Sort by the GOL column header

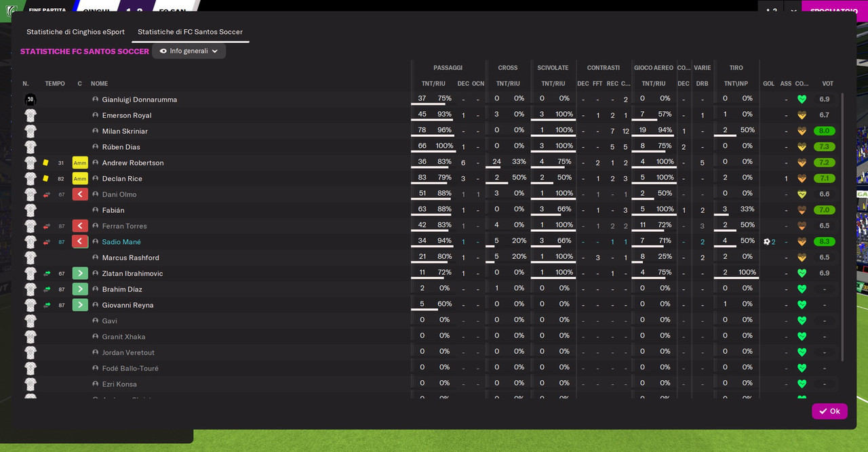(x=768, y=84)
